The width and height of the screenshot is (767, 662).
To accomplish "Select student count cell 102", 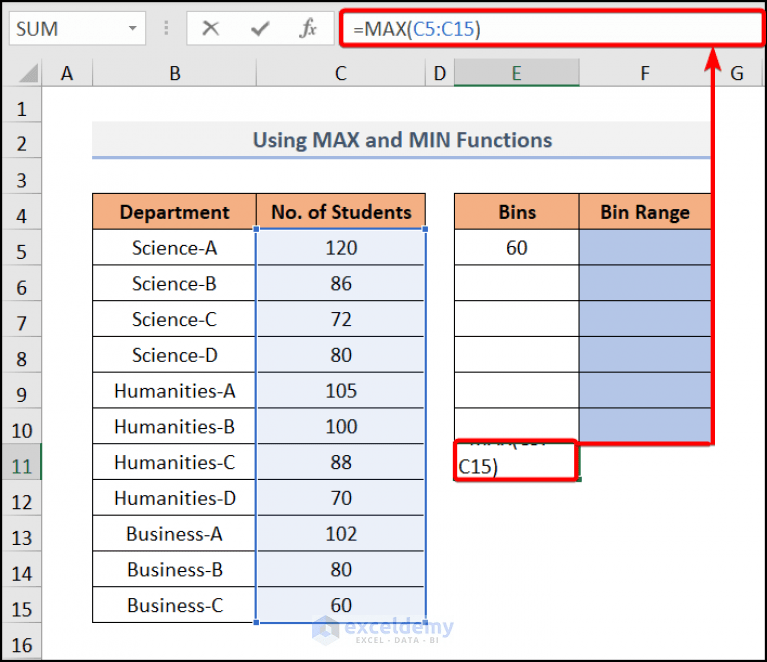I will click(x=341, y=533).
